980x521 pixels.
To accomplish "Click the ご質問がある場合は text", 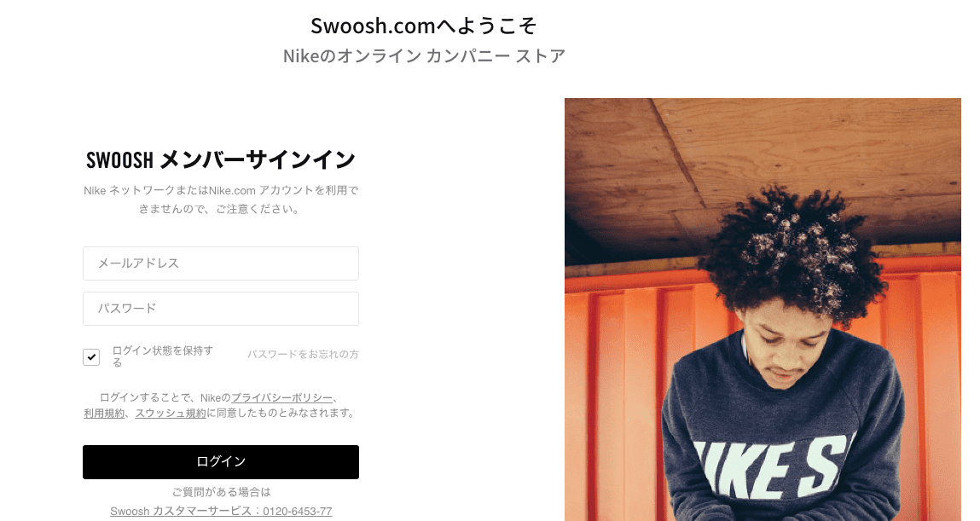I will tap(221, 492).
